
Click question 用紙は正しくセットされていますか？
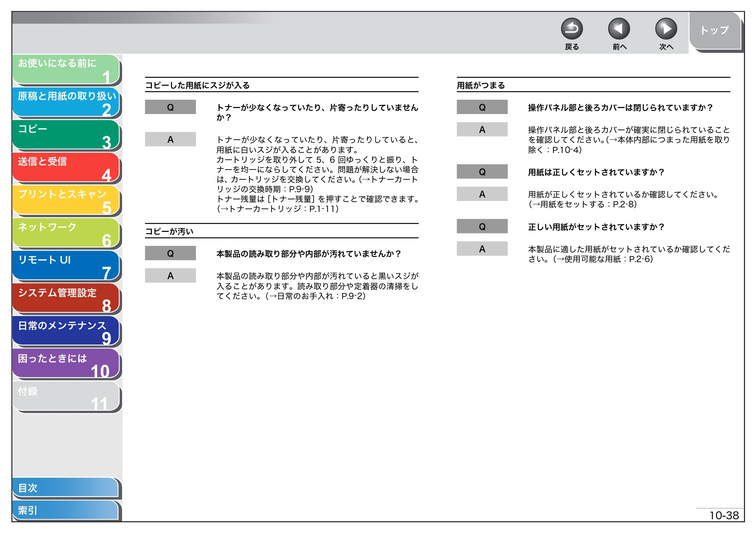click(596, 172)
